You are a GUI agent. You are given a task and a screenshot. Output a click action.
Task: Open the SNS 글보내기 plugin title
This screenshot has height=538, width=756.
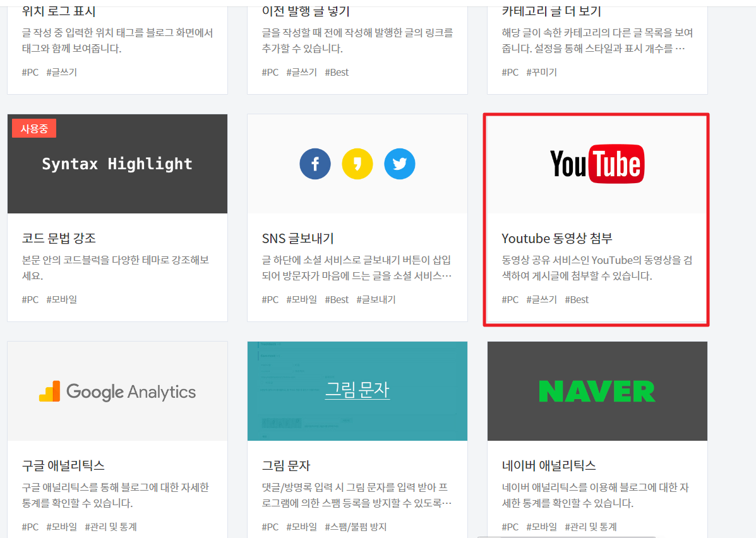(x=298, y=238)
